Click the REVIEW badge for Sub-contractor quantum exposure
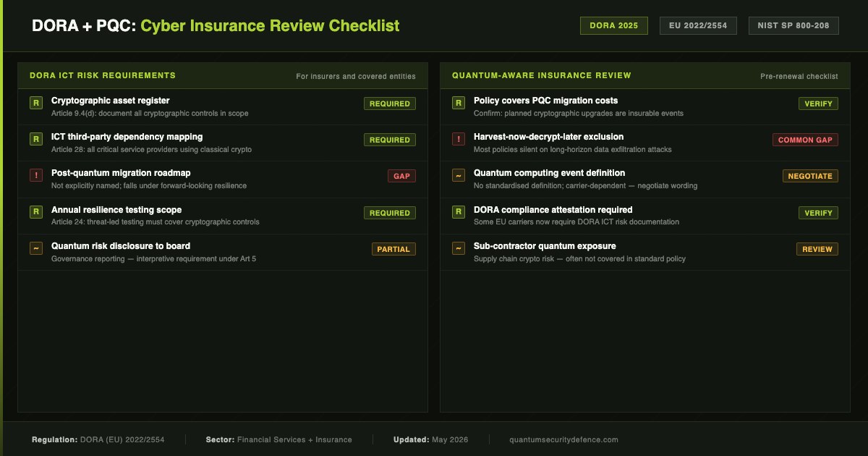This screenshot has height=456, width=868. pos(817,249)
